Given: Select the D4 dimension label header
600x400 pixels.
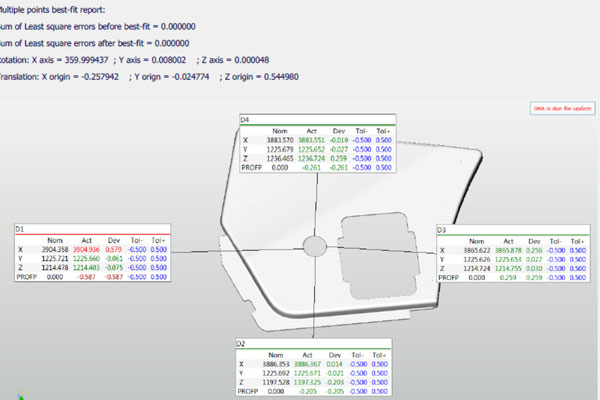Looking at the screenshot, I should point(245,119).
